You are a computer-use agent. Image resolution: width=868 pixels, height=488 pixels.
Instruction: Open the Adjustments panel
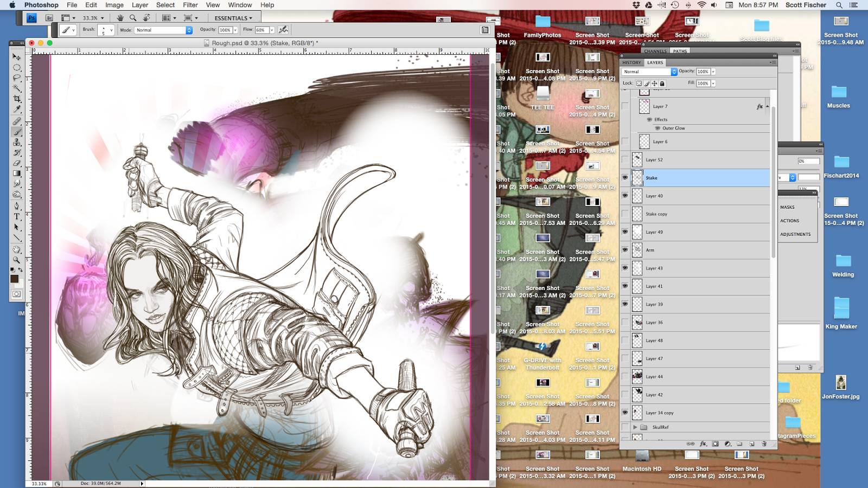(795, 234)
